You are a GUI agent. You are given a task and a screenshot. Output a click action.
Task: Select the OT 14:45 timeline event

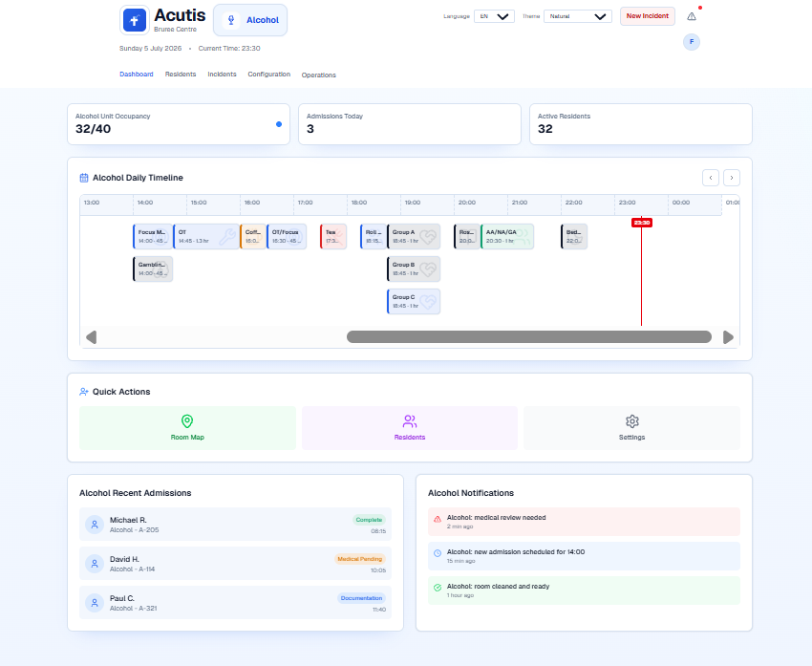206,237
